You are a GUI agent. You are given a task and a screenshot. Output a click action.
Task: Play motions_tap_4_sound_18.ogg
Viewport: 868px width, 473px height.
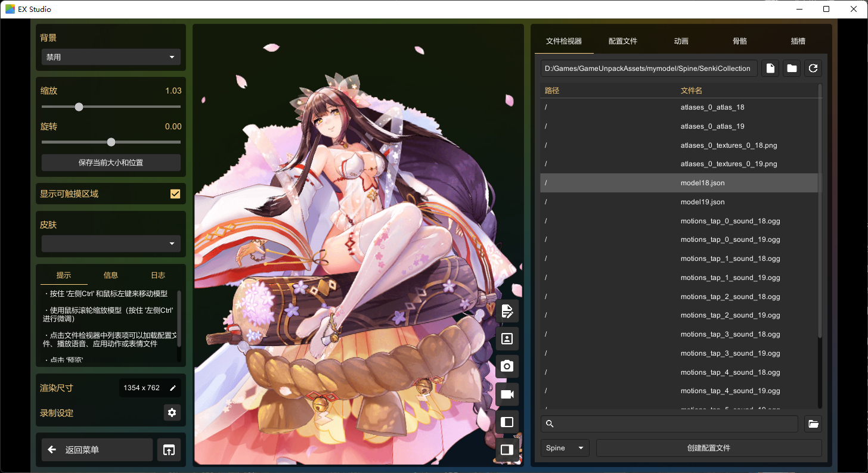(x=679, y=372)
